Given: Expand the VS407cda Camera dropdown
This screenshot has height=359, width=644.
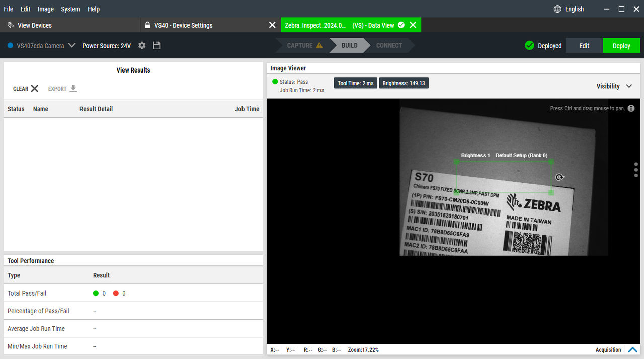Looking at the screenshot, I should click(x=72, y=45).
